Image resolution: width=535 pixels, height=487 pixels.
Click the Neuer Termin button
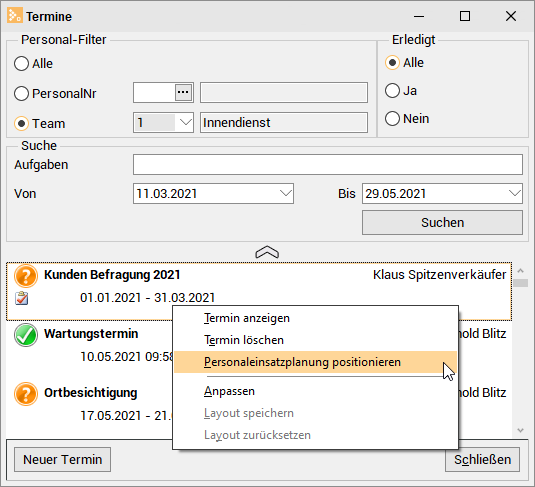click(x=62, y=459)
